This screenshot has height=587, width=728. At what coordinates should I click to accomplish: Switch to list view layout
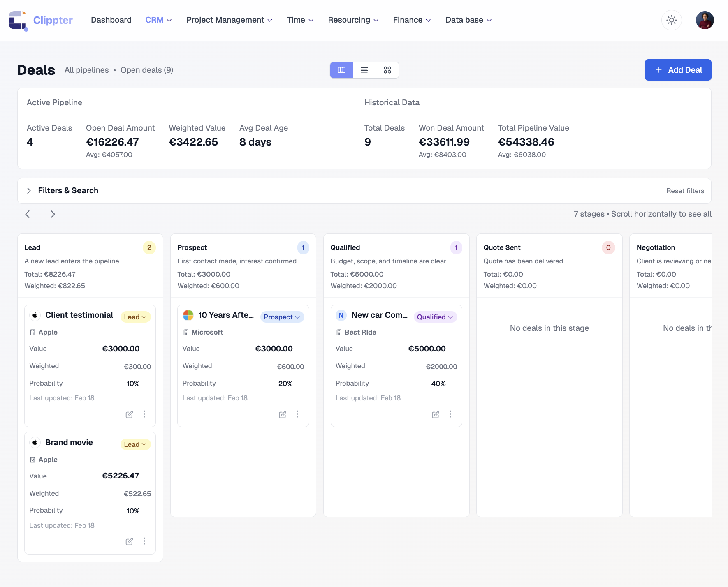364,70
